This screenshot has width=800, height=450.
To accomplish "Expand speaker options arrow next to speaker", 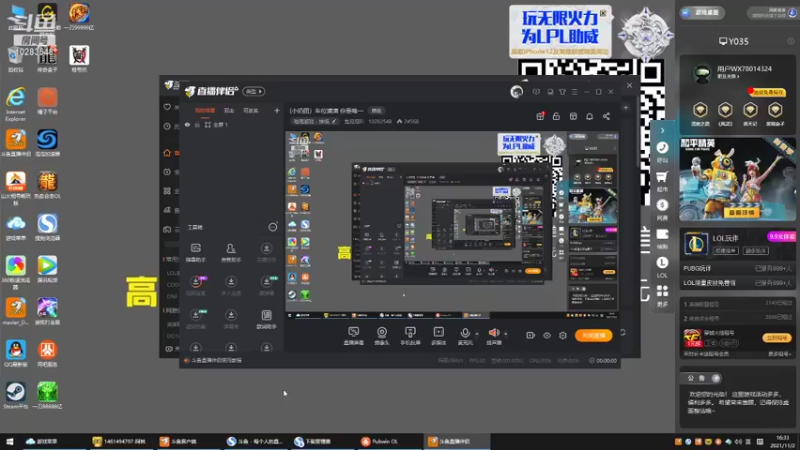I will tap(506, 334).
